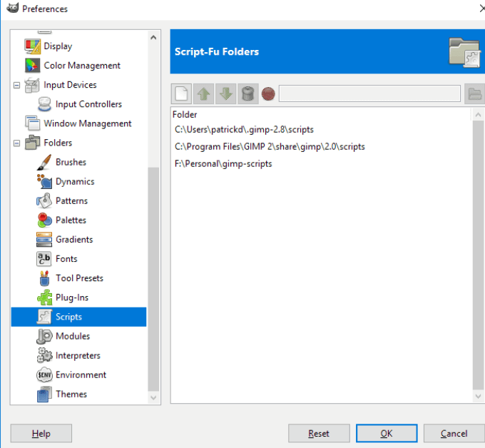Click the Patterns bucket icon
Screen dimensions: 485x448
point(44,200)
